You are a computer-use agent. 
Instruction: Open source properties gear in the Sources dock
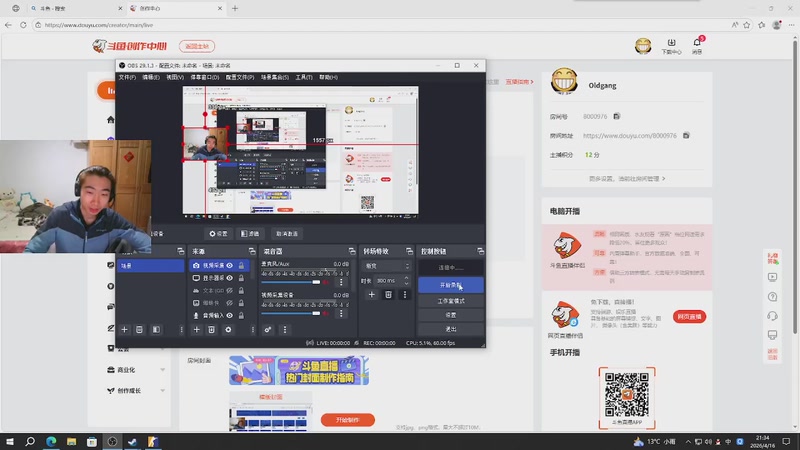tap(228, 330)
